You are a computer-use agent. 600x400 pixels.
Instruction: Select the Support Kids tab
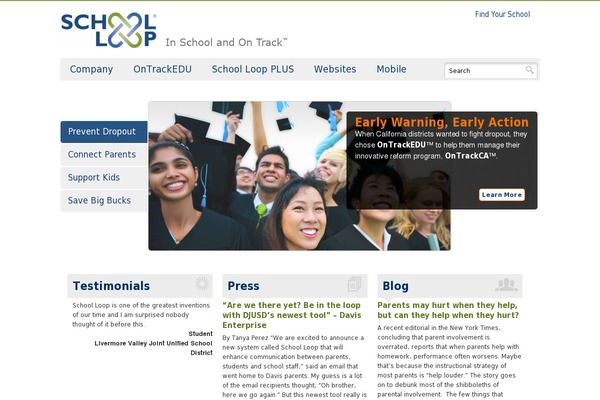click(104, 178)
